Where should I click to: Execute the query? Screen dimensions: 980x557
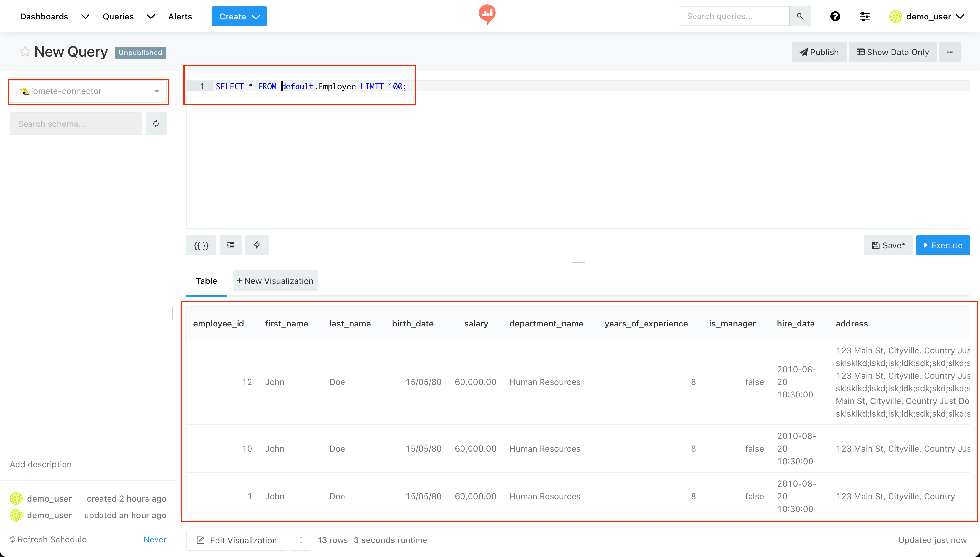(943, 245)
